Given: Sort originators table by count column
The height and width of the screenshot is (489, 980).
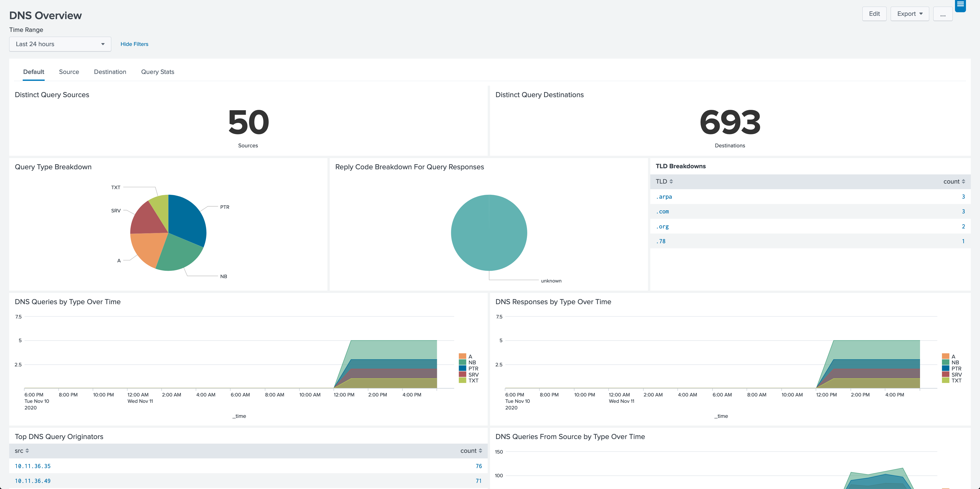Looking at the screenshot, I should coord(471,451).
